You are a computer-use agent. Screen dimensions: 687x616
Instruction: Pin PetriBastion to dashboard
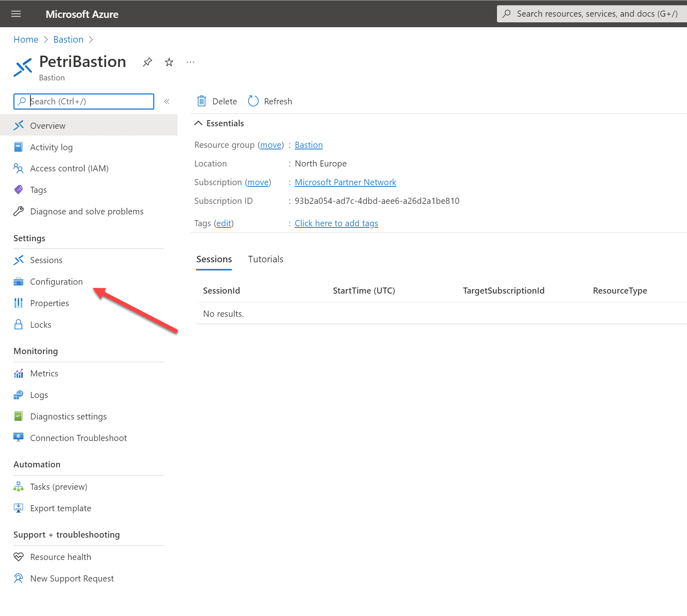147,62
